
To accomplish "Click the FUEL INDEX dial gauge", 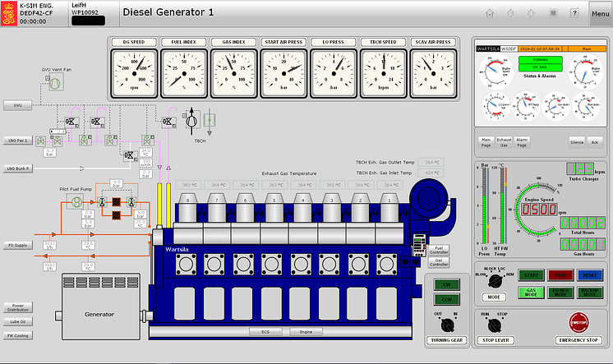I will pyautogui.click(x=184, y=73).
